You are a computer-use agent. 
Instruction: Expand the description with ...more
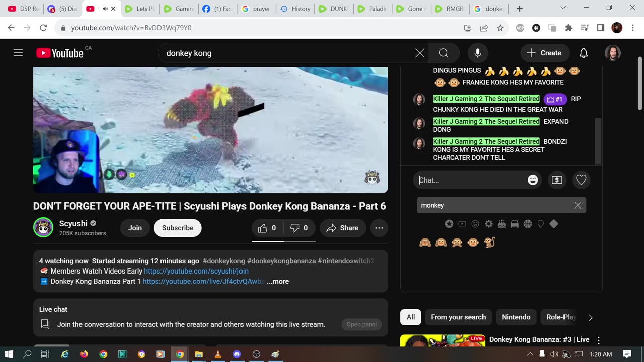(x=278, y=281)
